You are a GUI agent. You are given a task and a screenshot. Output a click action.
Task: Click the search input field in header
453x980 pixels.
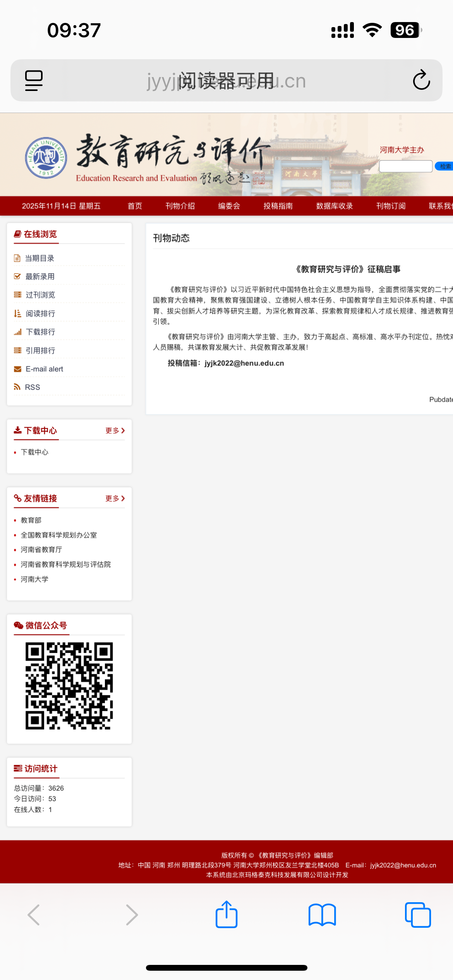[x=405, y=166]
